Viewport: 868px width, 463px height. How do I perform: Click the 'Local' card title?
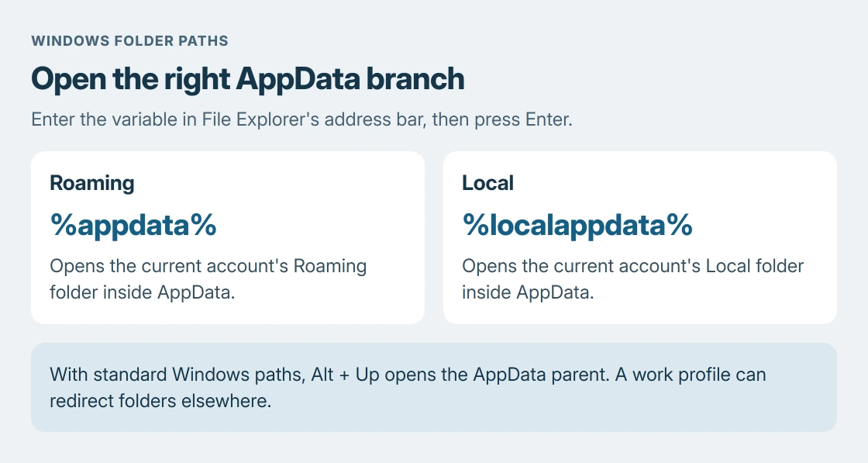coord(487,183)
